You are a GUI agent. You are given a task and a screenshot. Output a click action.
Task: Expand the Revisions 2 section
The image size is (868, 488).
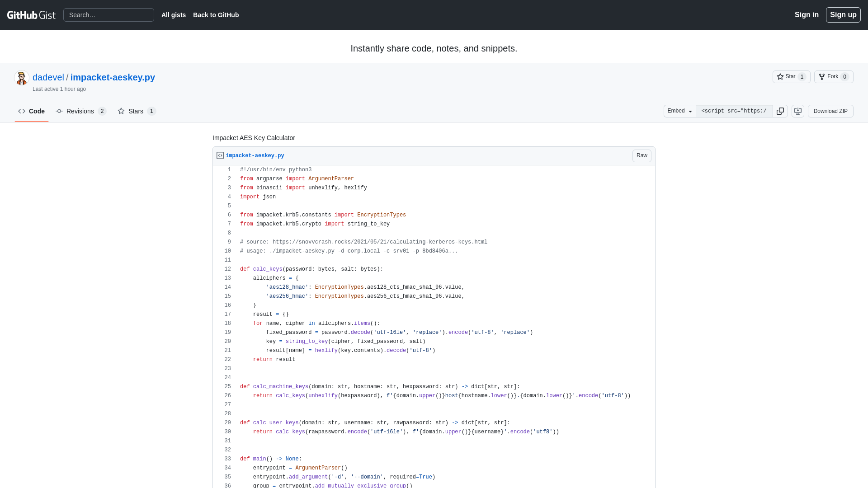point(80,111)
